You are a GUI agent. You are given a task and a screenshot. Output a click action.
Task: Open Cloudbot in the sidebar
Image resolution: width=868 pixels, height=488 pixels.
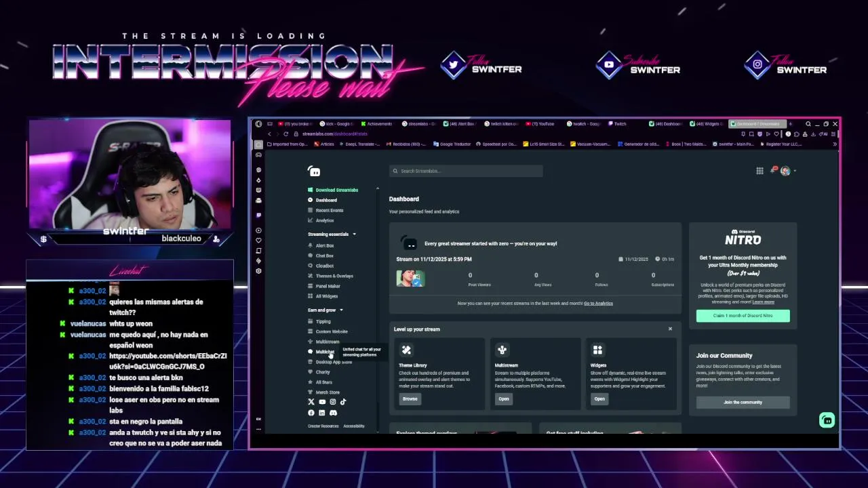321,266
